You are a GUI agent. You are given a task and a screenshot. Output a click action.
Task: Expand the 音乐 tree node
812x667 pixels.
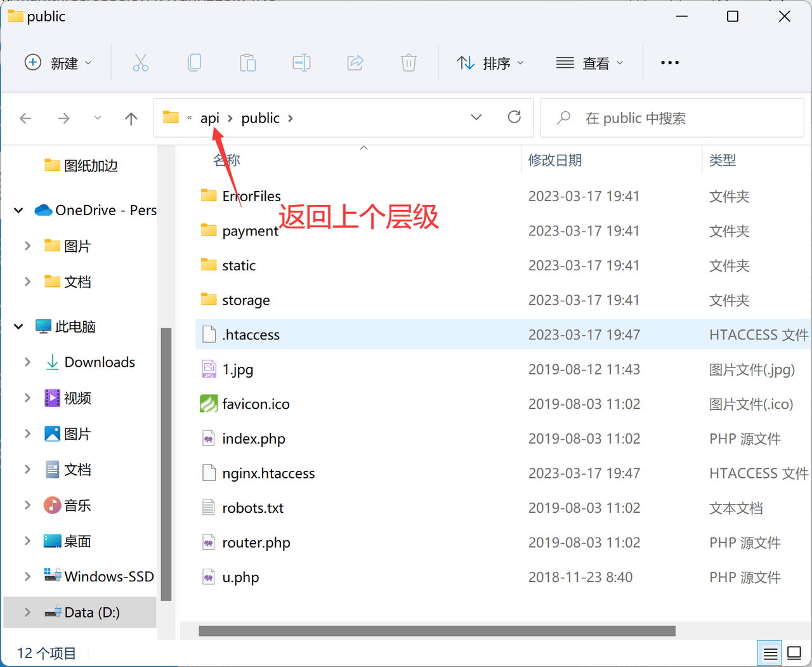coord(27,505)
